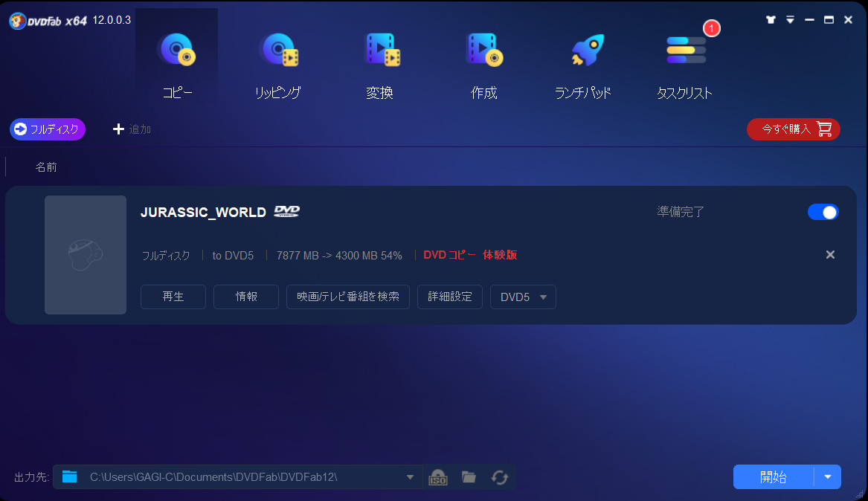Click the to DVD5 text
This screenshot has height=501, width=868.
[x=233, y=256]
